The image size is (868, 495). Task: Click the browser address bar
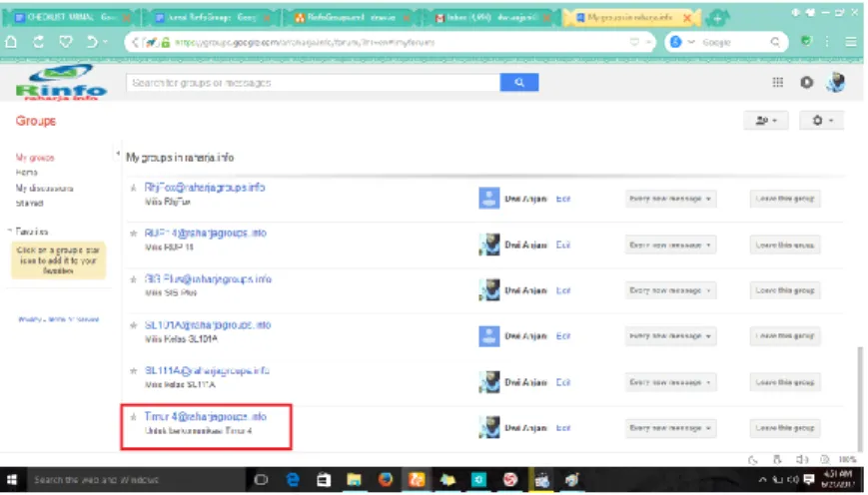coord(390,42)
